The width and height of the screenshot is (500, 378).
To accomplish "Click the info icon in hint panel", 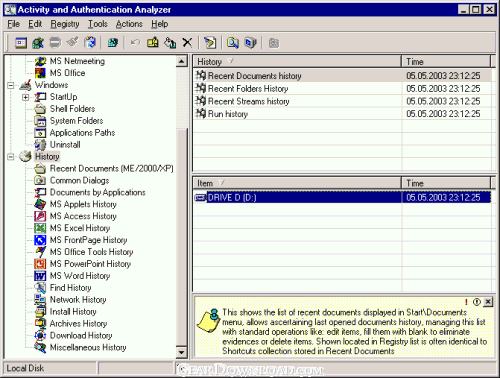I will click(477, 302).
